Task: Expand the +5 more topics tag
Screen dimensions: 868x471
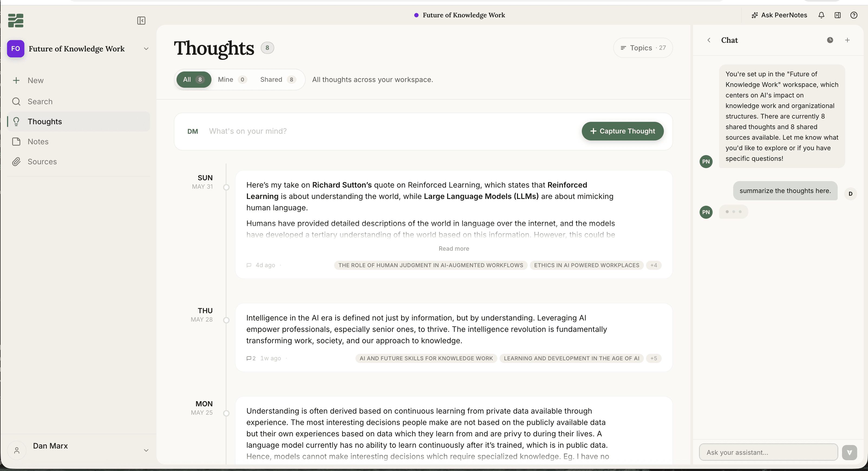Action: click(654, 358)
